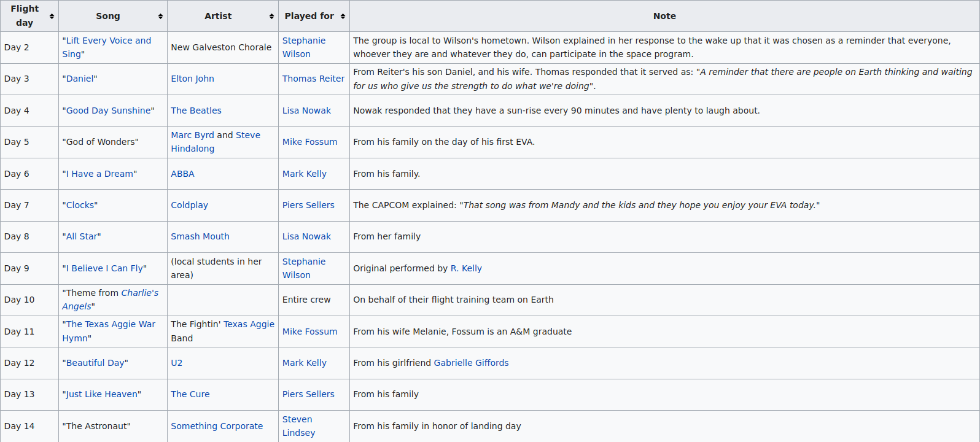
Task: Sort table by Flight day column arrows
Action: click(52, 16)
